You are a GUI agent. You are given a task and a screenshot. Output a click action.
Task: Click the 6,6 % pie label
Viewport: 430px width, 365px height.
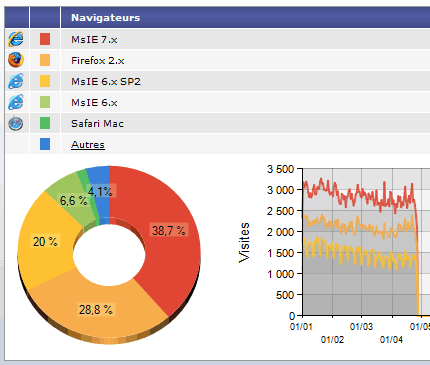point(73,201)
